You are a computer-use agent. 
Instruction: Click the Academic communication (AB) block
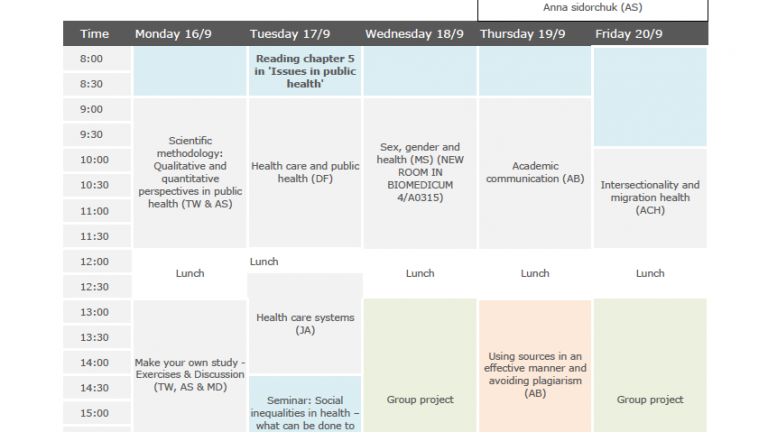coord(535,172)
